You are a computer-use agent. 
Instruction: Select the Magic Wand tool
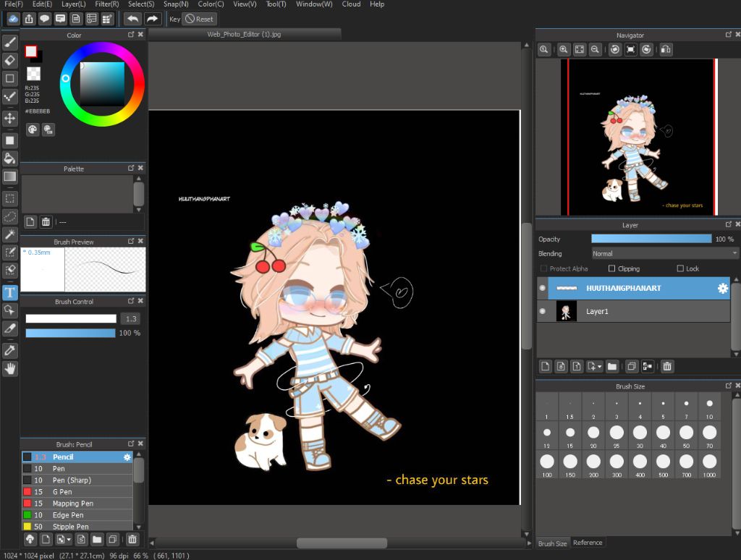tap(10, 234)
